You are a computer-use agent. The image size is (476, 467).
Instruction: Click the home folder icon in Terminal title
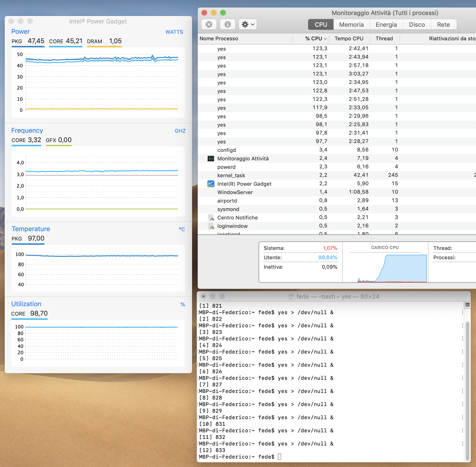click(291, 297)
